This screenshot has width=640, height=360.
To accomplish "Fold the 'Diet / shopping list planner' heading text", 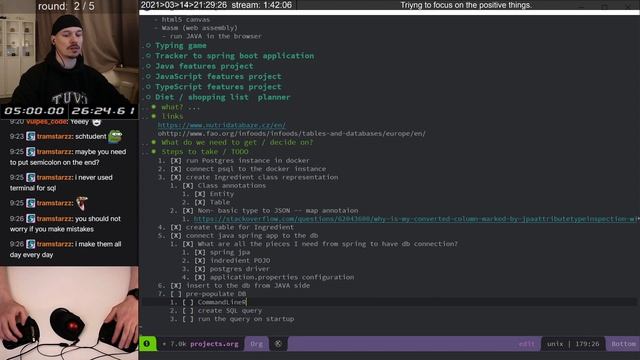I will coord(223,97).
